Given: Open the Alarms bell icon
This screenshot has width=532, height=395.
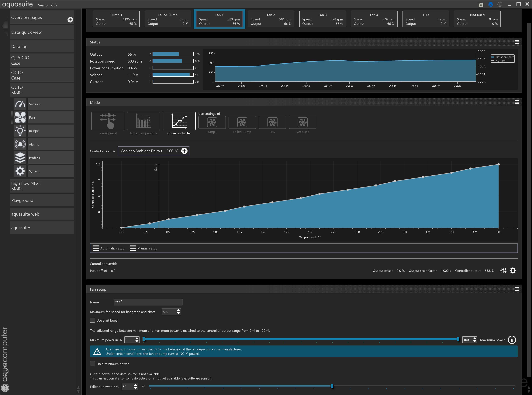Looking at the screenshot, I should 20,144.
